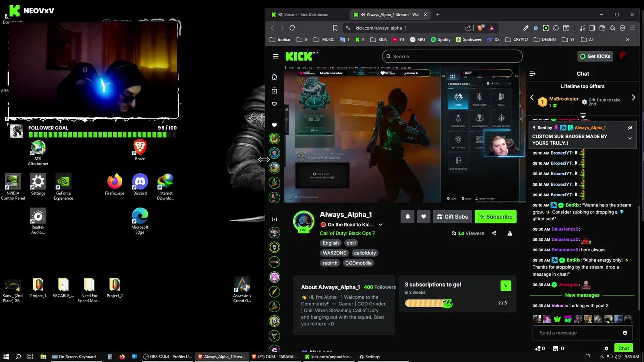This screenshot has width=644, height=362.
Task: Open the Kick sidebar hamburger menu
Action: click(x=275, y=56)
